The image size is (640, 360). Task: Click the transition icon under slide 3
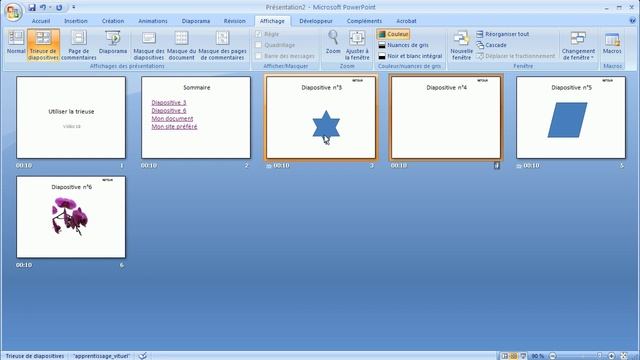(x=269, y=166)
